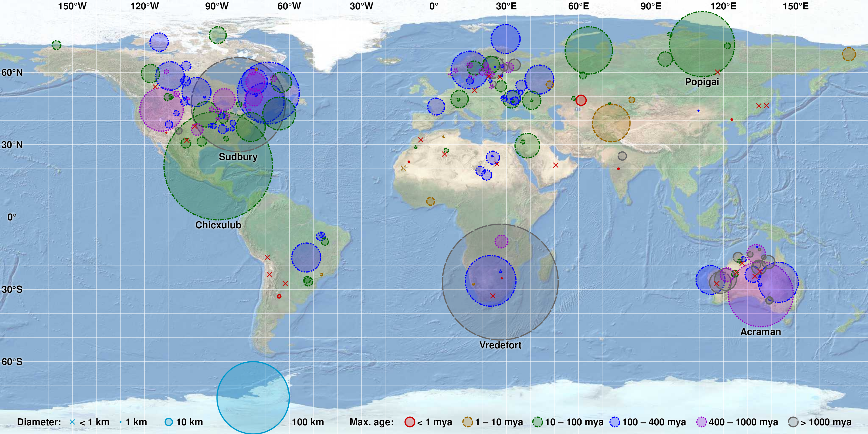
Task: Click the gray crater circle in India
Action: point(622,156)
